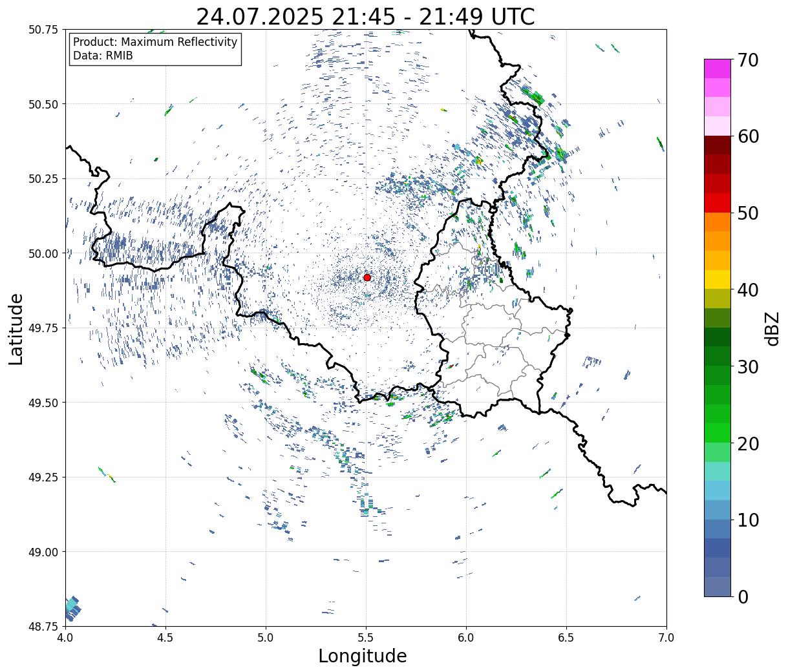Click the latitude tick label 50.50
Screen dimensions: 788x672
pos(43,104)
